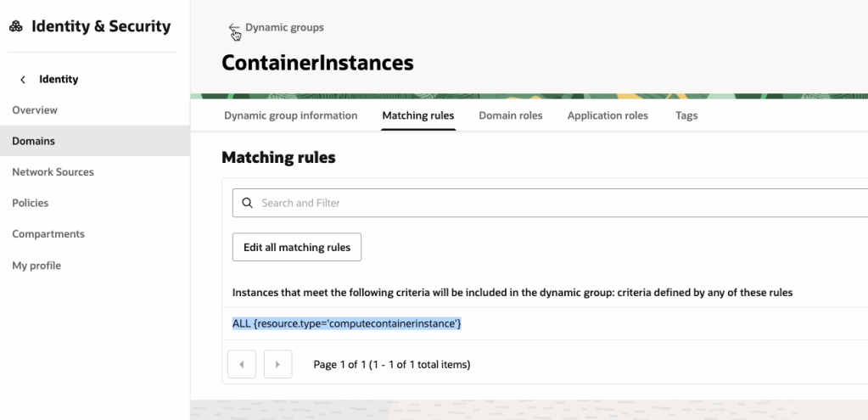Click the computecontainerinstance matching rule text
This screenshot has height=420, width=868.
pos(346,324)
